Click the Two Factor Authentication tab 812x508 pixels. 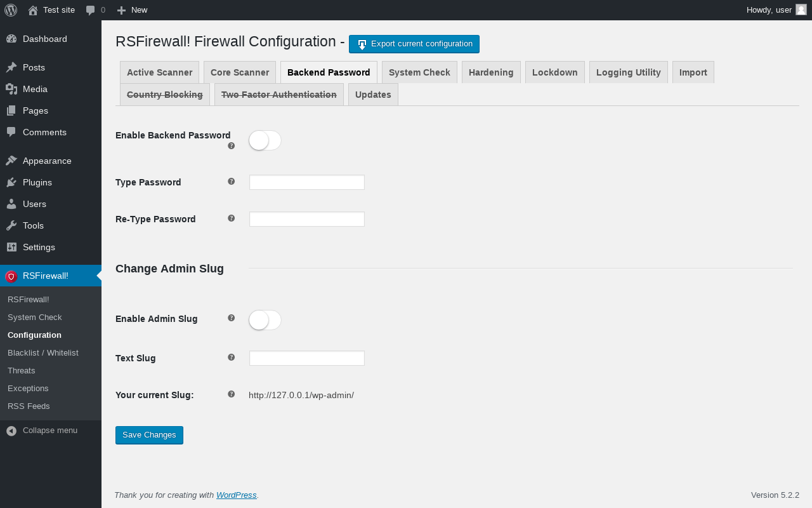point(279,95)
